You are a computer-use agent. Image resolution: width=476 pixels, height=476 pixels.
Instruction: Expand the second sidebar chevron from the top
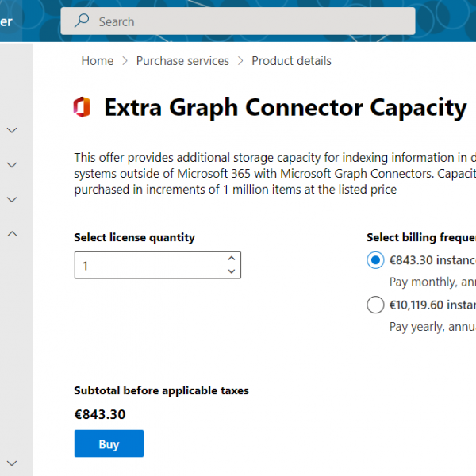[x=12, y=165]
